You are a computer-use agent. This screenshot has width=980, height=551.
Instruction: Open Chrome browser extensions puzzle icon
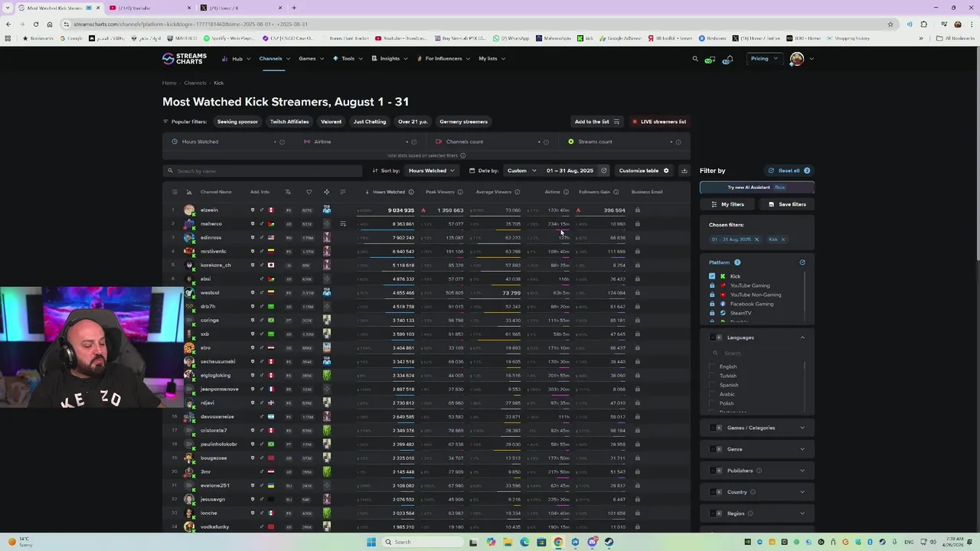pyautogui.click(x=924, y=24)
